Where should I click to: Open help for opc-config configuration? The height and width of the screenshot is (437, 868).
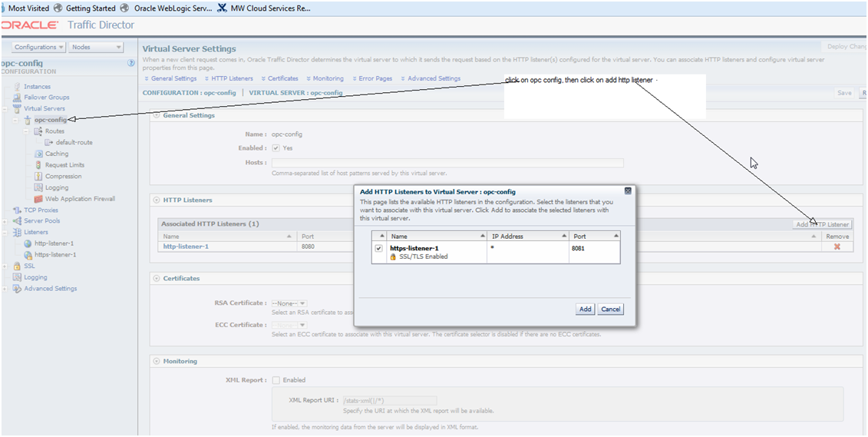point(131,63)
